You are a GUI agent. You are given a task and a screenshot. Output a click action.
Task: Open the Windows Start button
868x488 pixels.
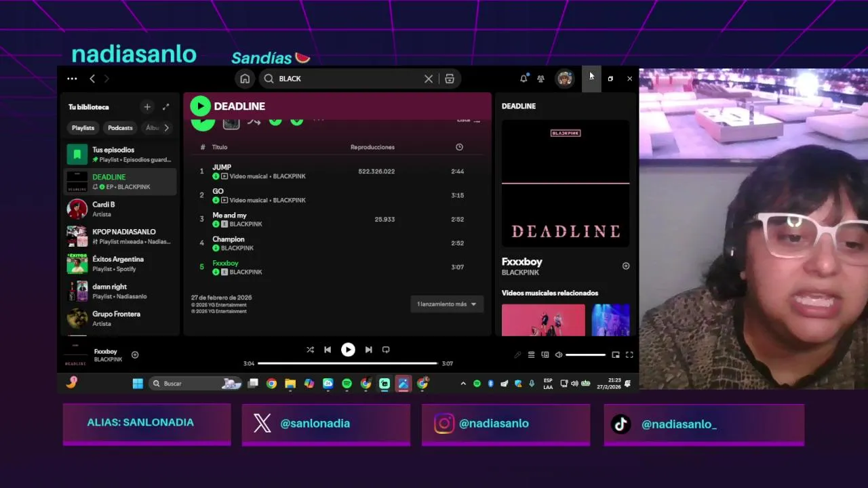click(x=138, y=384)
